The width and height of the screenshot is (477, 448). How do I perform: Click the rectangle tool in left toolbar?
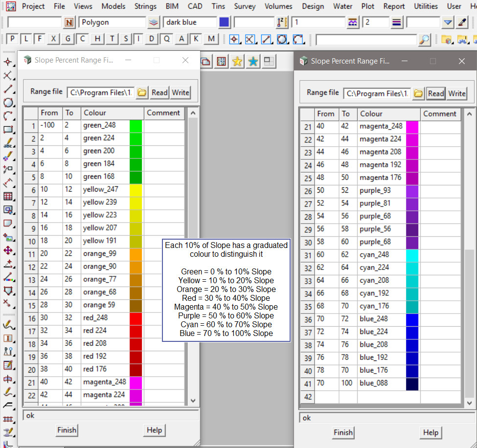[x=8, y=130]
